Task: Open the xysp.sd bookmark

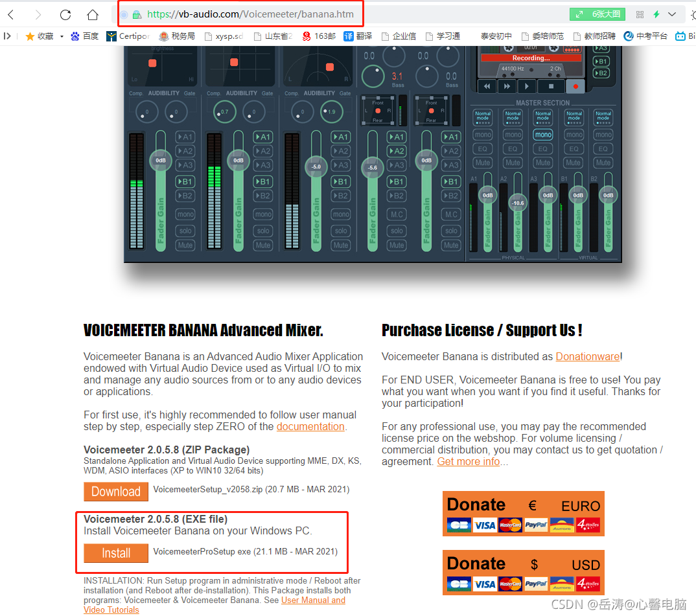Action: 224,36
